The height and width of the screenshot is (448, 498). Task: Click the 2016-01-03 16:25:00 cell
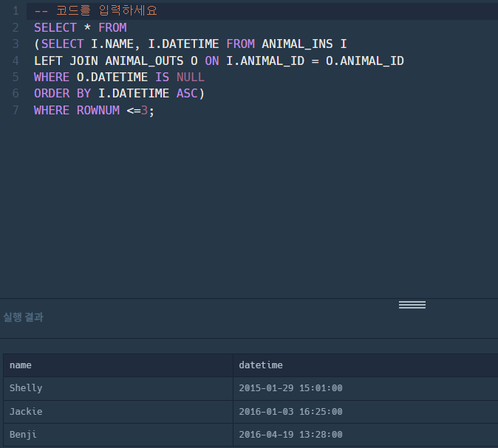point(366,412)
